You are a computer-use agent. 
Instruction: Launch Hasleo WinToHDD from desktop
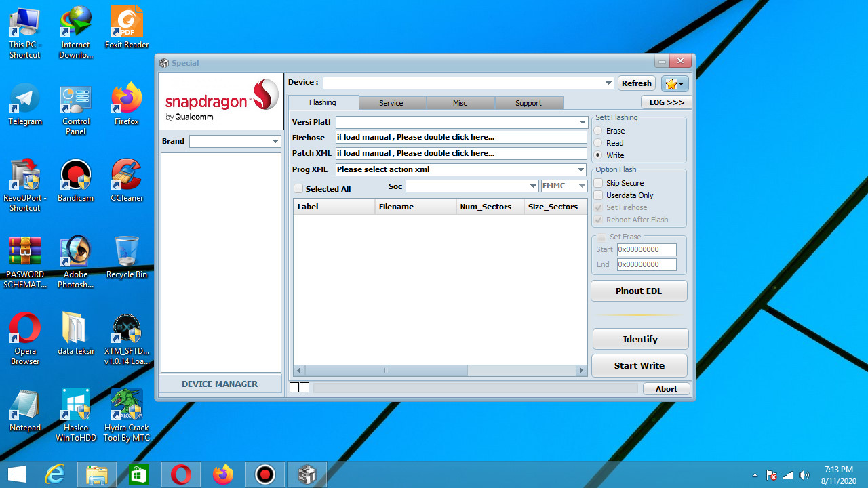point(76,415)
